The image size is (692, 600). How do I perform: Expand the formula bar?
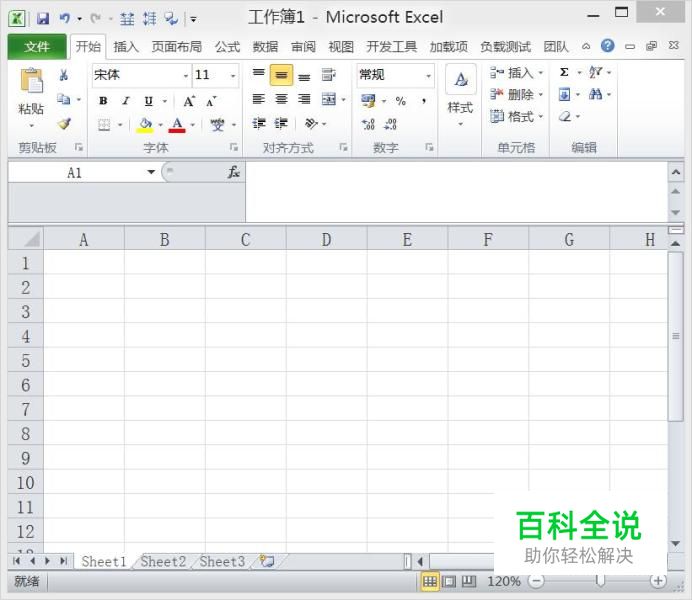[676, 172]
